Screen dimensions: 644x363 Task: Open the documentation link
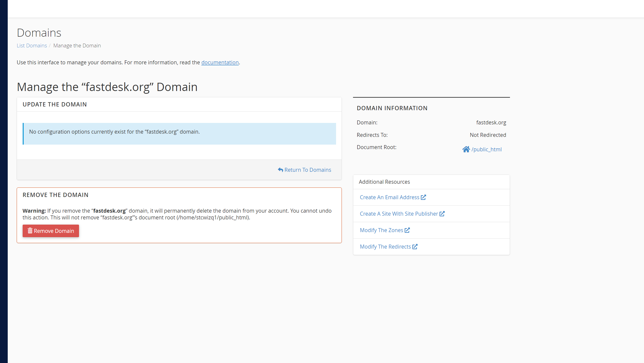(x=220, y=62)
